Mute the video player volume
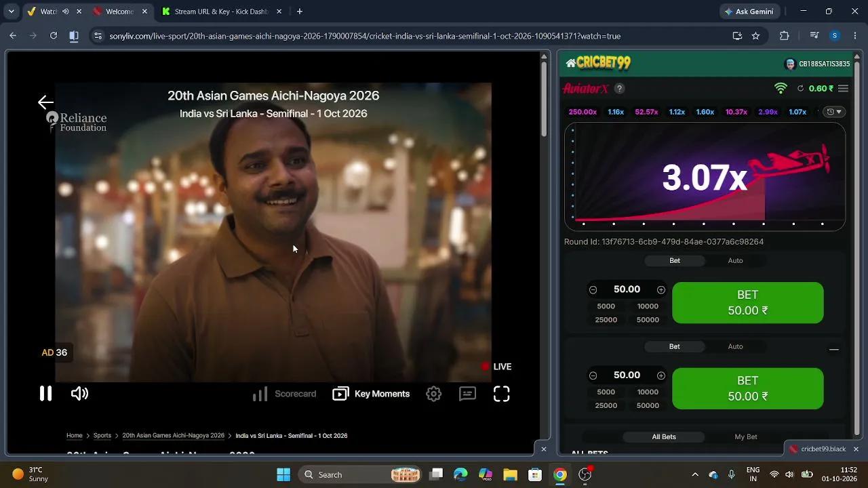 pyautogui.click(x=79, y=394)
